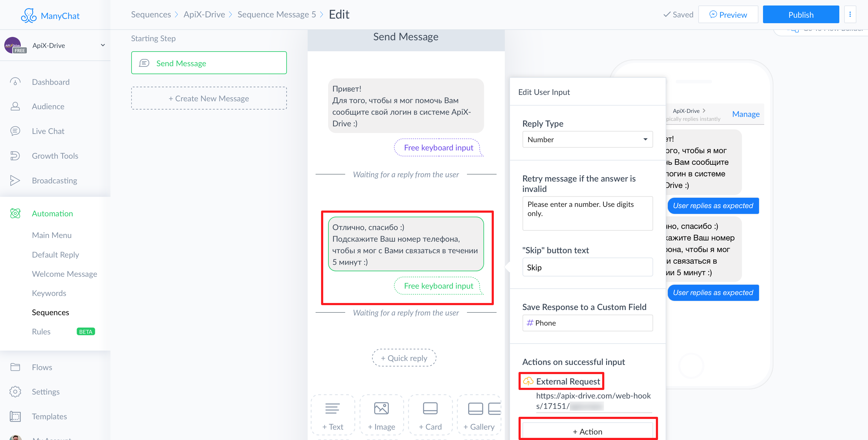Click ApiX-Drive title in phone preview
Screen dimensions: 868x440
click(686, 111)
